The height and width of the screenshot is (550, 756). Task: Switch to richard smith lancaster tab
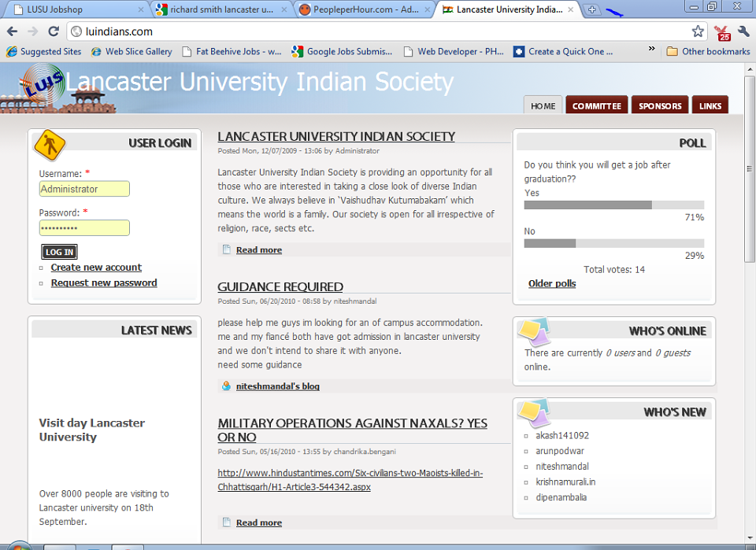220,9
